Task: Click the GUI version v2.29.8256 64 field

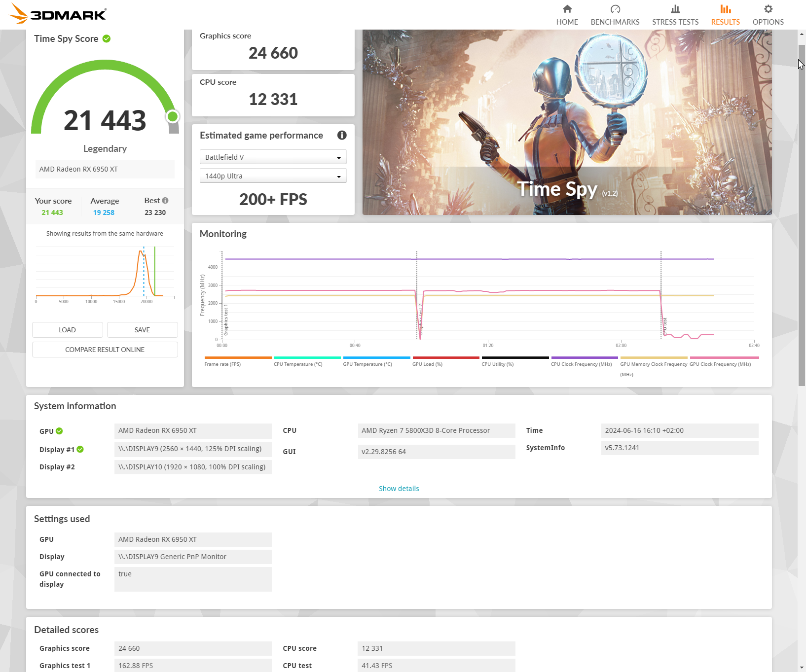Action: tap(436, 452)
